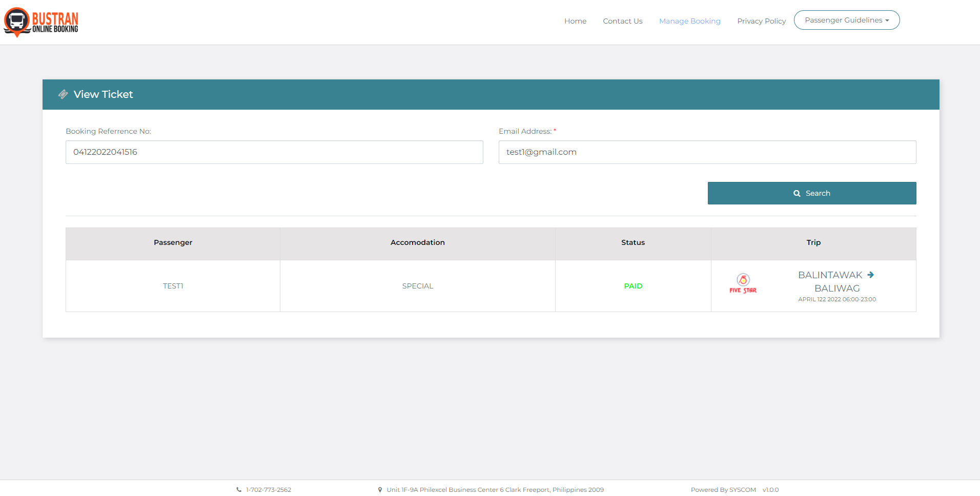
Task: Click the arrow icon after BALINTAWAK
Action: [870, 275]
